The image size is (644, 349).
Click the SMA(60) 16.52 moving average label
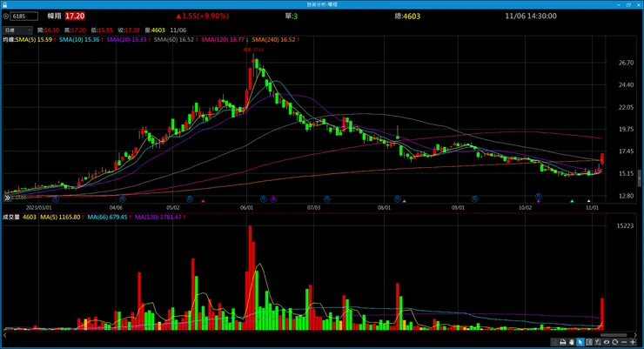tap(176, 40)
